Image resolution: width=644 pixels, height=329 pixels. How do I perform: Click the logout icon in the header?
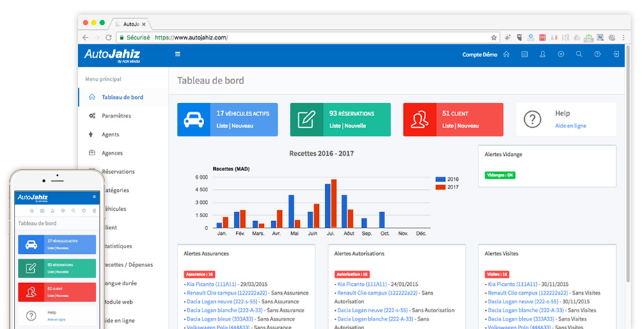tap(615, 54)
